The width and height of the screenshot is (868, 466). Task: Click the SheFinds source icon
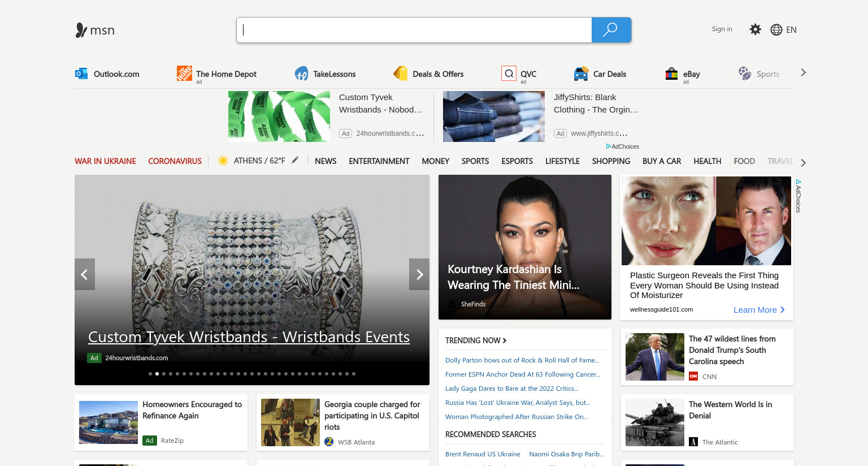point(453,304)
